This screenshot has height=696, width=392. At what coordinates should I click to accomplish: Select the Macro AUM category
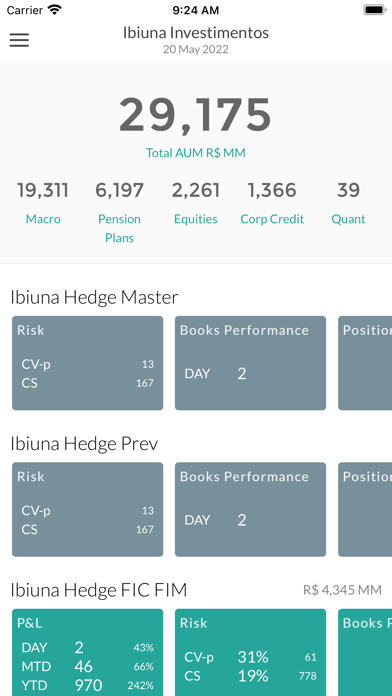click(43, 202)
